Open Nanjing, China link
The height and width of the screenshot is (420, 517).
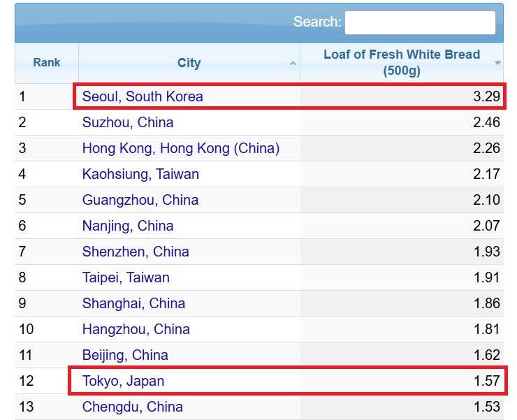[128, 226]
